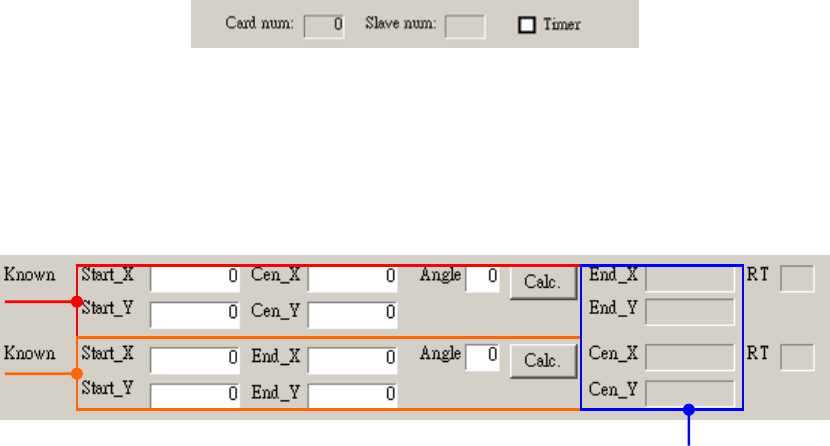The height and width of the screenshot is (446, 830).
Task: Click the second row Start_X input
Action: pos(195,359)
